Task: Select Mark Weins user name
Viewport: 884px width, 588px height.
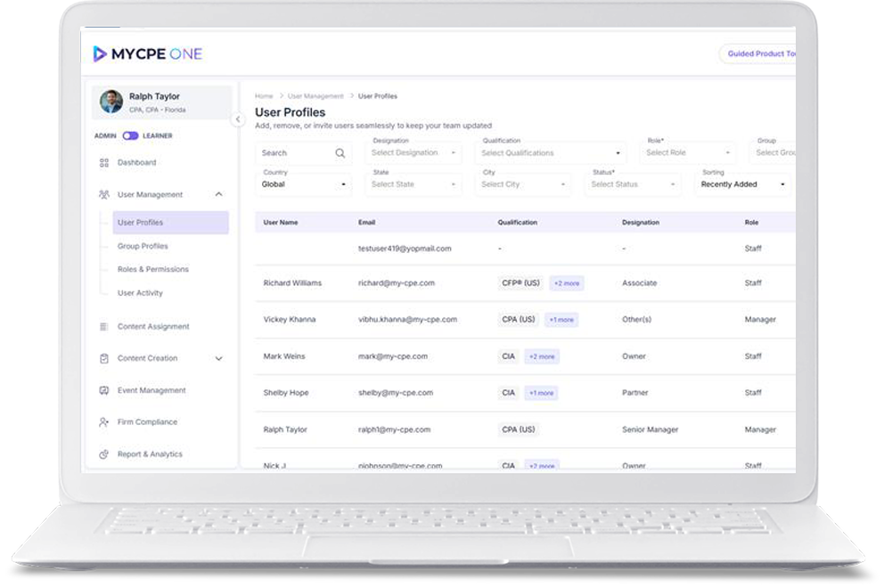Action: click(284, 356)
